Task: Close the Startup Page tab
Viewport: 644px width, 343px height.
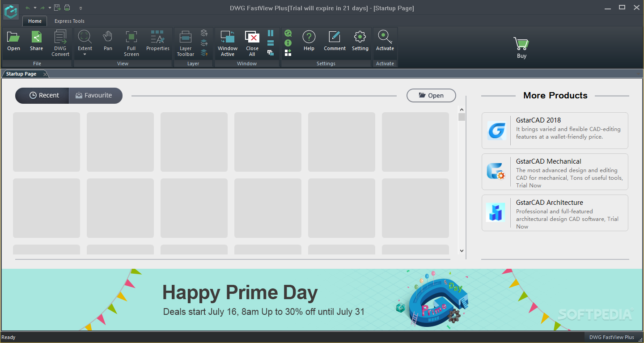Action: (46, 74)
